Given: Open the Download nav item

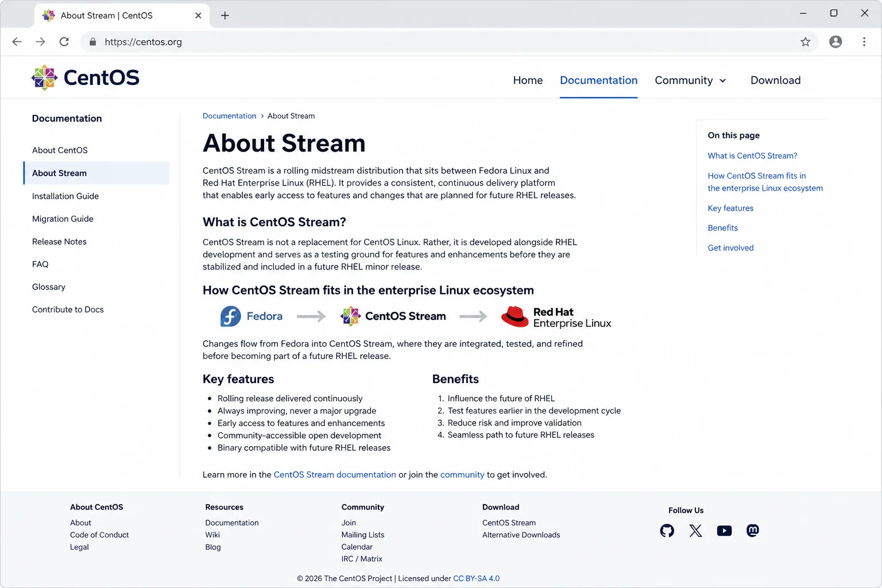Looking at the screenshot, I should [x=775, y=80].
